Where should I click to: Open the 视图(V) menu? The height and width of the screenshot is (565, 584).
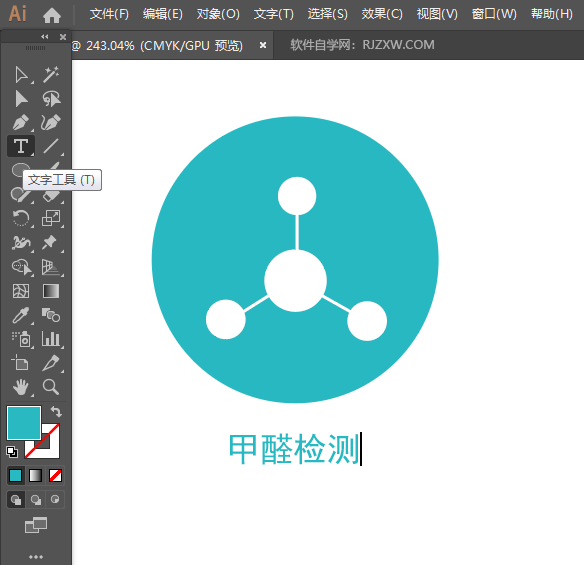pos(437,14)
